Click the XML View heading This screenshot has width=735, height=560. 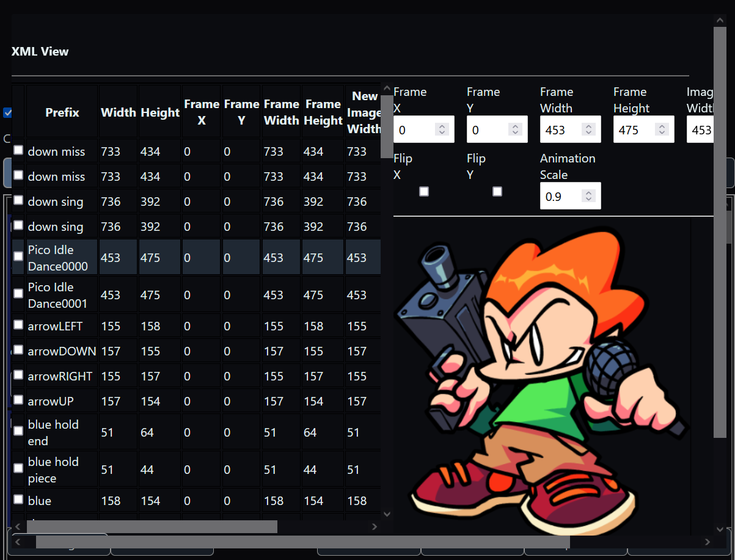(x=40, y=51)
